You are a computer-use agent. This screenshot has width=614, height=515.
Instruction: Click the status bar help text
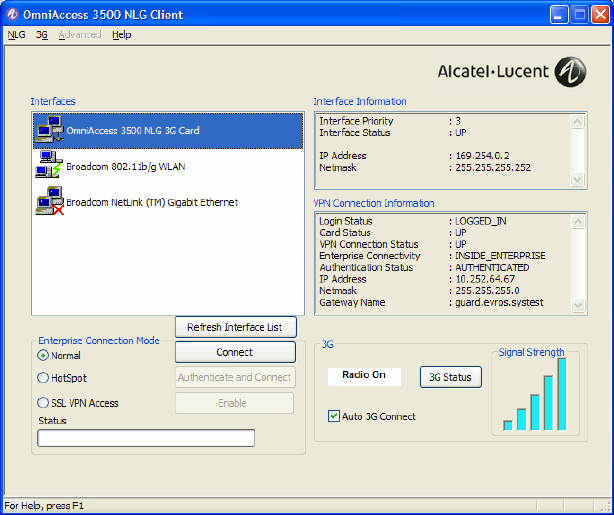tap(44, 506)
